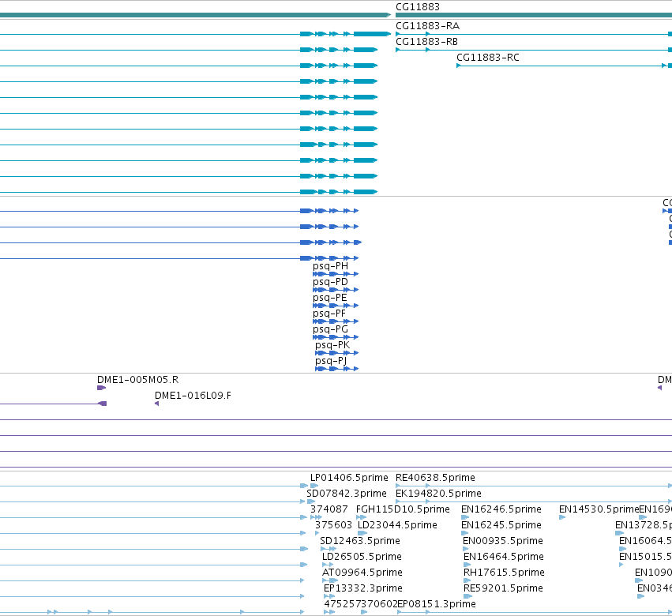Select the DME1-016L09.F clone label

coord(193,396)
